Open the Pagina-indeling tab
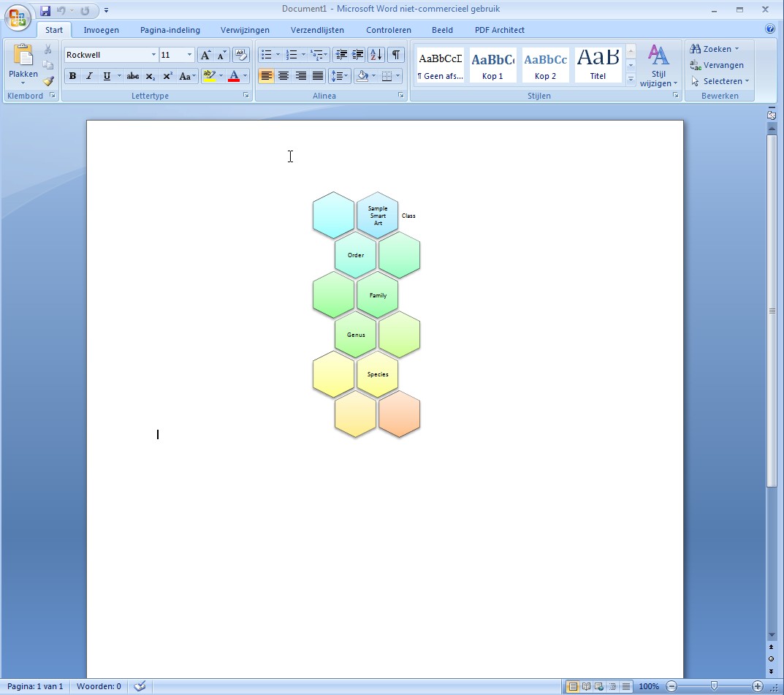Image resolution: width=784 pixels, height=695 pixels. (x=170, y=30)
